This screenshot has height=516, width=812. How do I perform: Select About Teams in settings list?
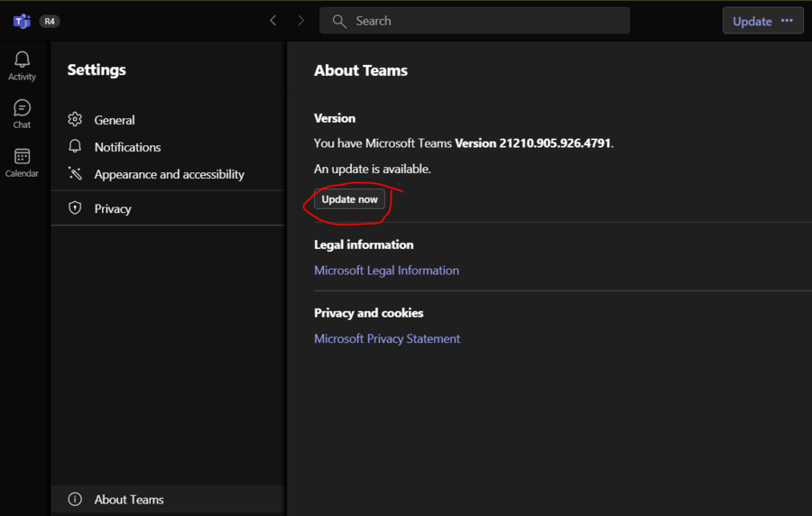pos(129,500)
